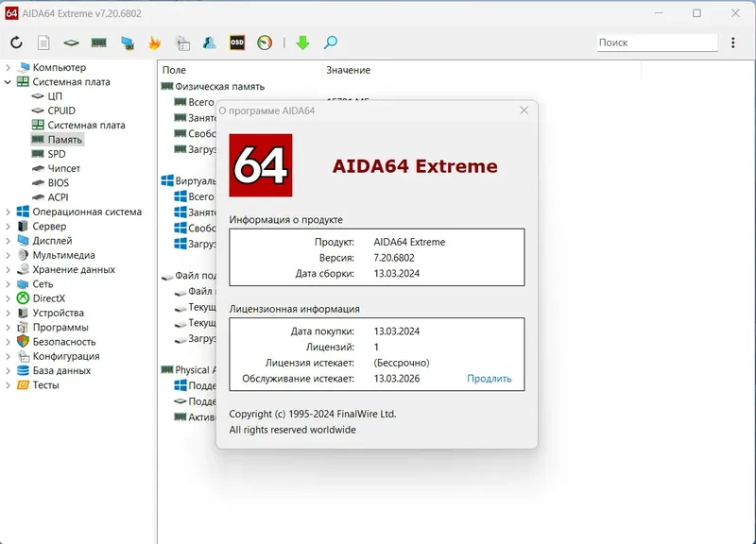Open the checklist settings toolbar icon
Screen dimensions: 756x544
coord(182,42)
